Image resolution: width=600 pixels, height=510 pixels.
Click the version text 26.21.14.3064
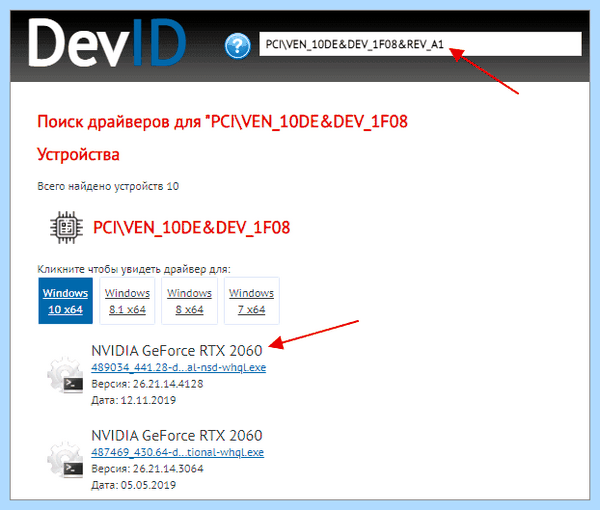click(168, 469)
